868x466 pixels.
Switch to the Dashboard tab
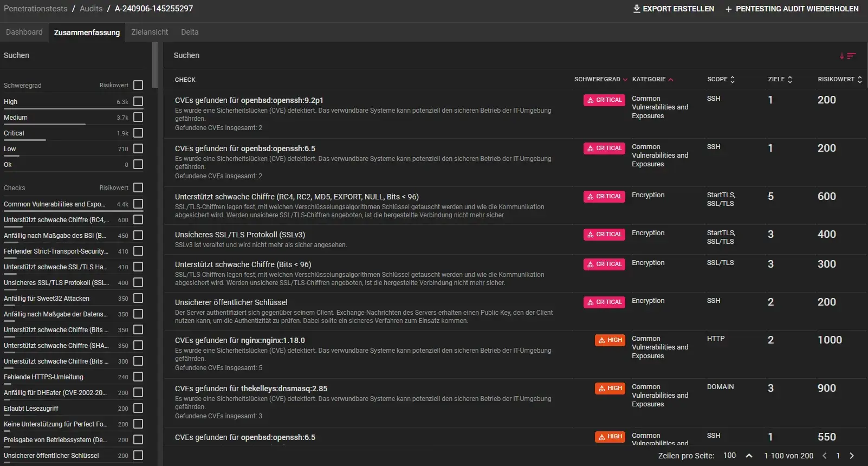point(24,32)
